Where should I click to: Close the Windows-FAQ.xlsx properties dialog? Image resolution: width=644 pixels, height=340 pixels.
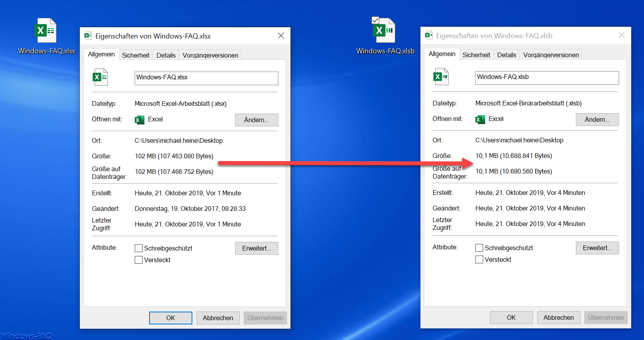[x=281, y=36]
